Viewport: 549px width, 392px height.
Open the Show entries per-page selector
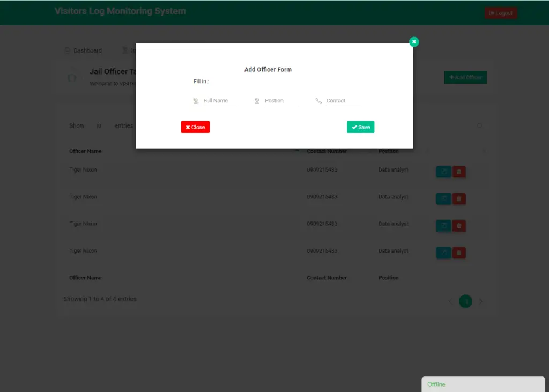pos(99,125)
